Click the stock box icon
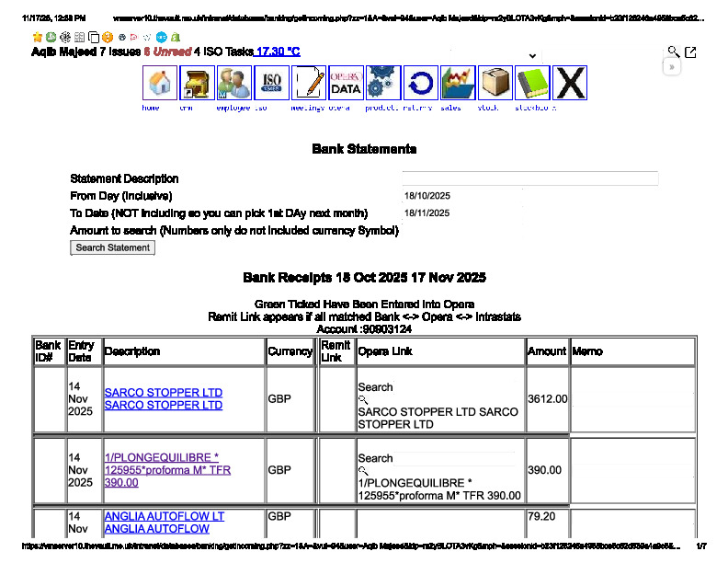 [495, 84]
